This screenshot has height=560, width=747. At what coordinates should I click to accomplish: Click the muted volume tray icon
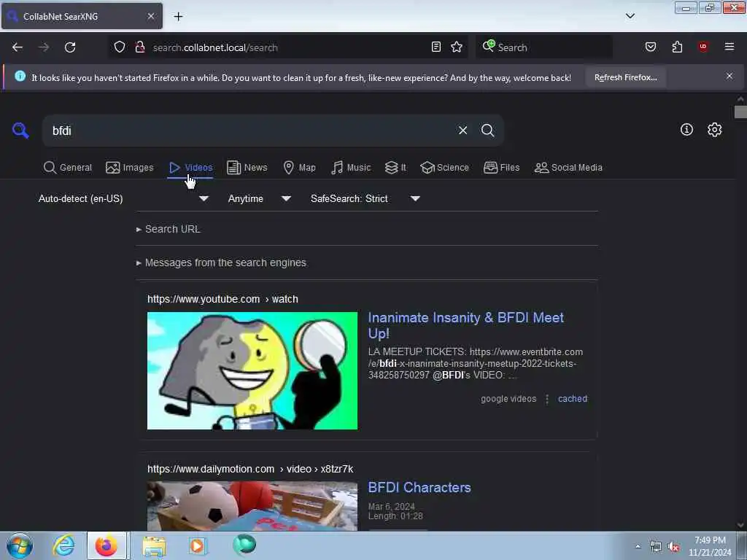click(673, 547)
